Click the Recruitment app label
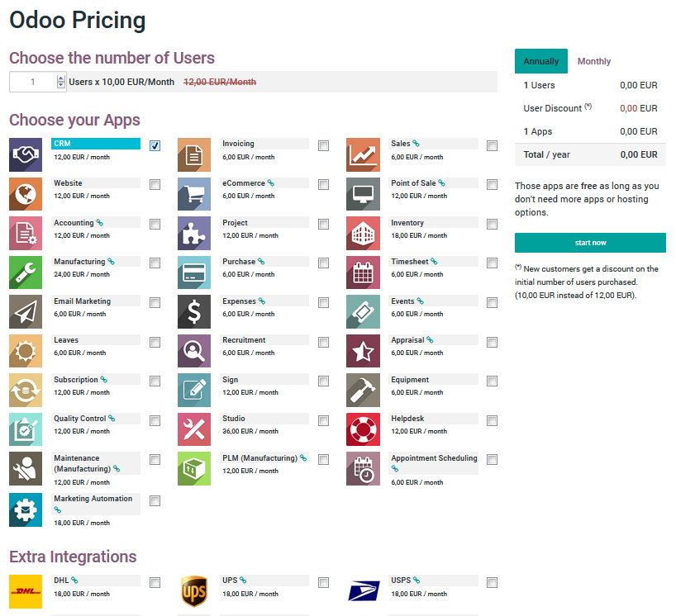The width and height of the screenshot is (676, 616). [244, 340]
